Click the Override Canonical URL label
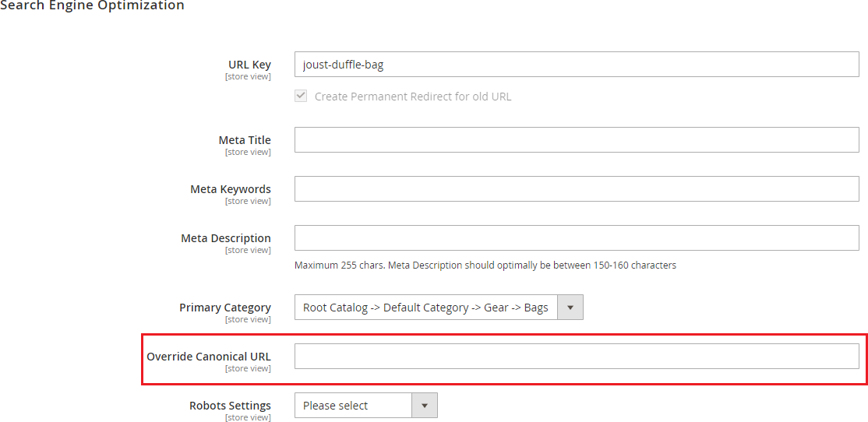This screenshot has width=868, height=422. 209,357
